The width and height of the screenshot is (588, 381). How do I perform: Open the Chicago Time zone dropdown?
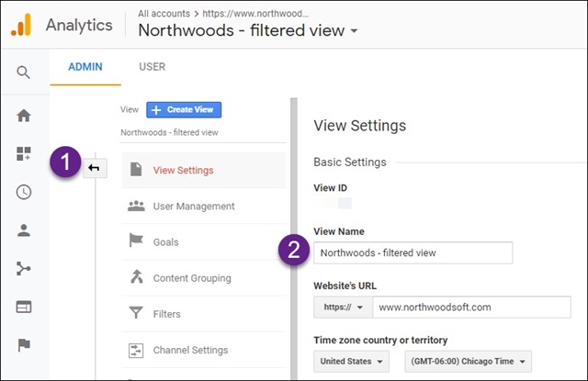468,362
